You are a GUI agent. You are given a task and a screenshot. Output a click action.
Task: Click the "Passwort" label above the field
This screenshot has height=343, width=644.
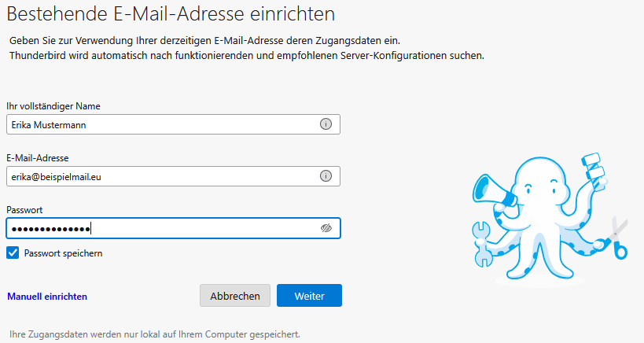pyautogui.click(x=24, y=210)
